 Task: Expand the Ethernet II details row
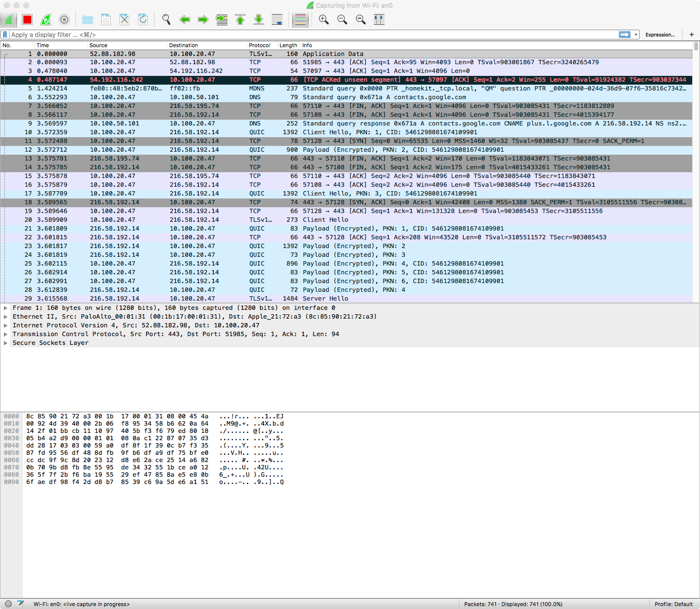click(x=6, y=317)
